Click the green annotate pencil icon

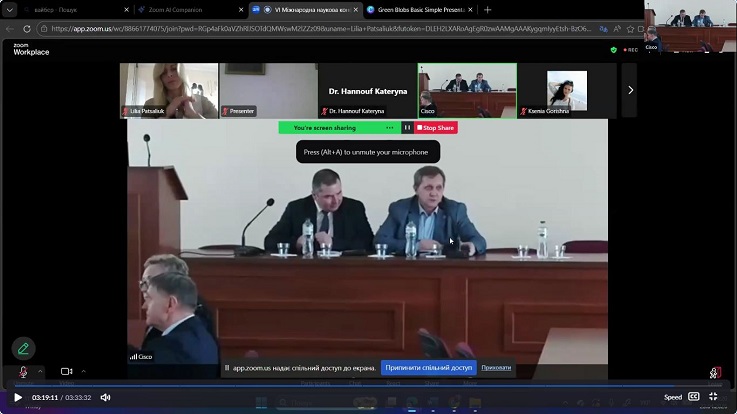click(22, 349)
